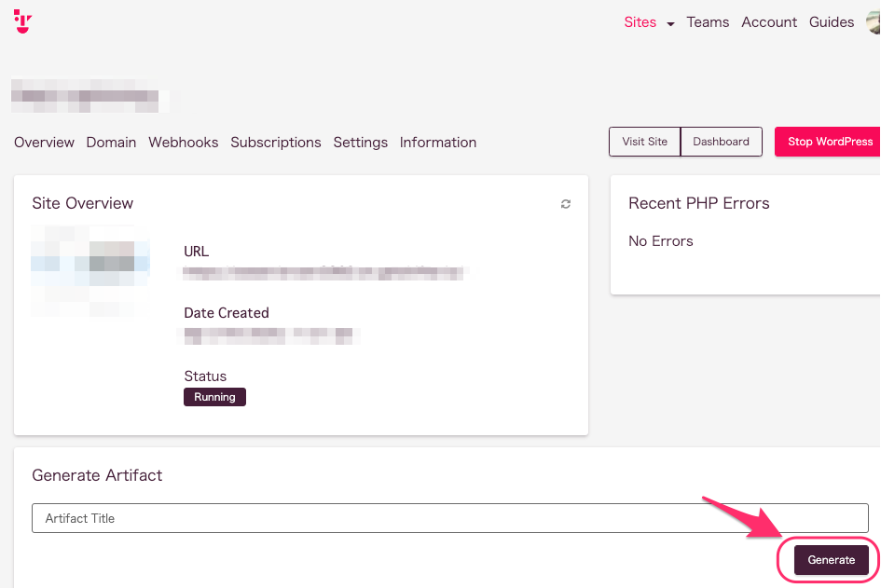Refresh the Site Overview panel
Screen dimensions: 881x588
tap(565, 204)
